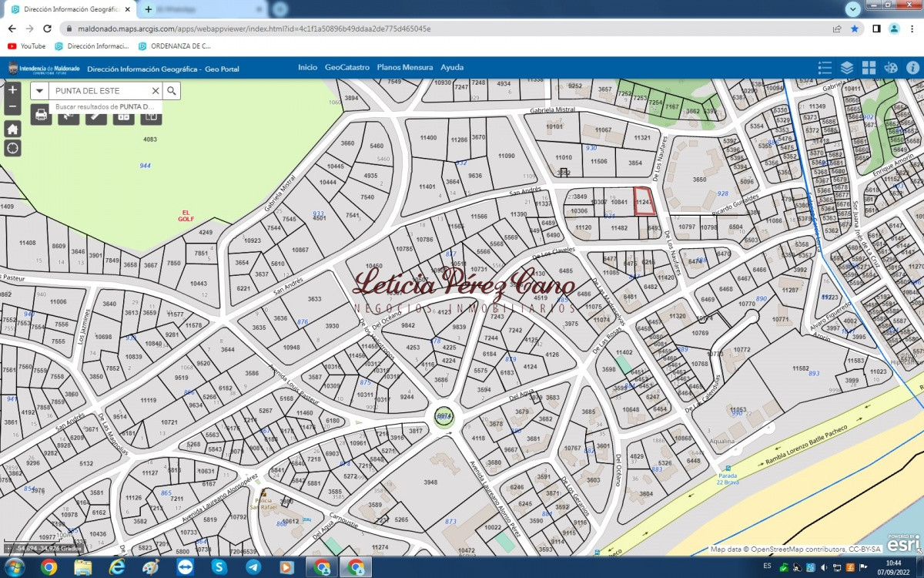
Task: Activate the my location button
Action: pos(12,147)
